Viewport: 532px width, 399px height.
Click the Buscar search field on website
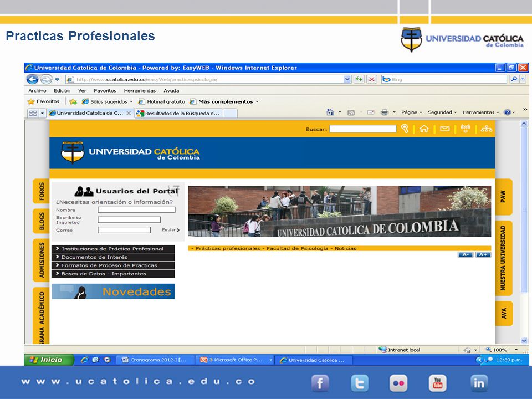pos(362,129)
